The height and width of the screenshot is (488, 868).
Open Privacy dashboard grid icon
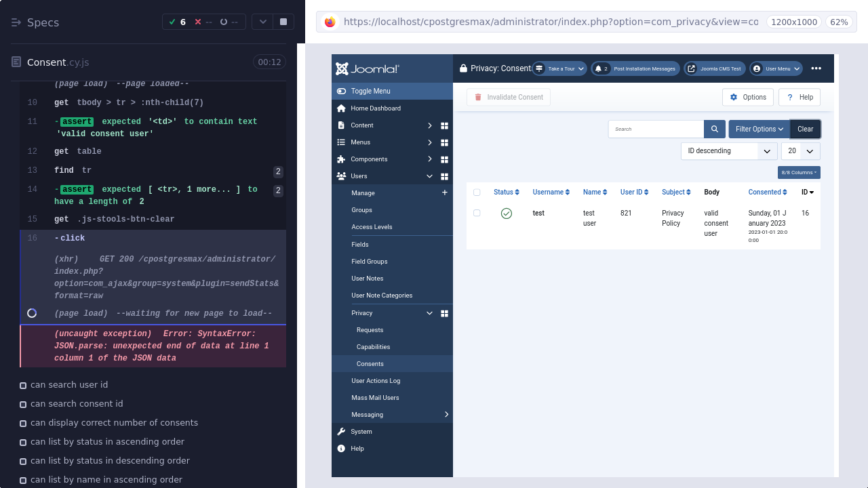coord(445,313)
